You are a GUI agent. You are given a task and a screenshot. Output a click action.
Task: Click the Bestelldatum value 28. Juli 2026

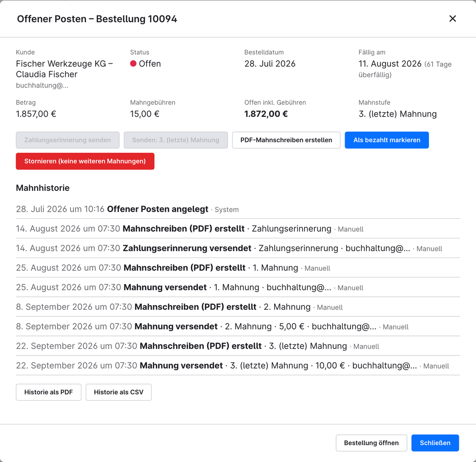point(269,64)
